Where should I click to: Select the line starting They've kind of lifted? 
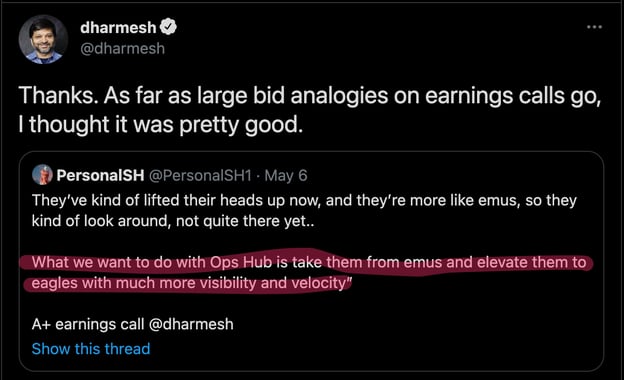pyautogui.click(x=304, y=200)
